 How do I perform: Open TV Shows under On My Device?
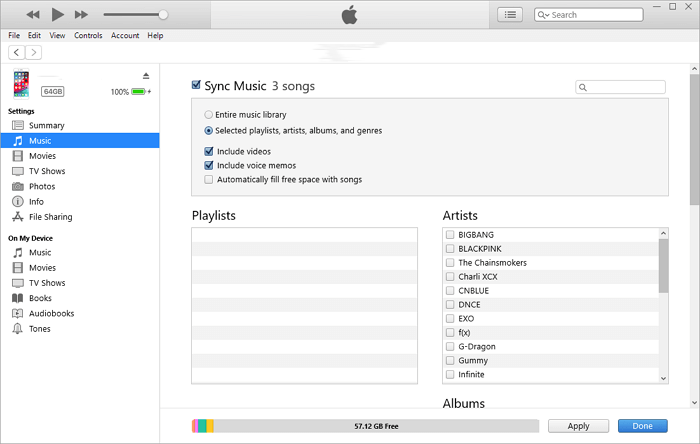click(80, 283)
